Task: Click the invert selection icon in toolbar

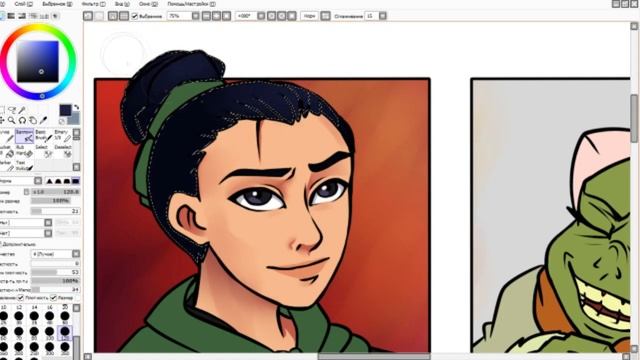Action: (124, 16)
